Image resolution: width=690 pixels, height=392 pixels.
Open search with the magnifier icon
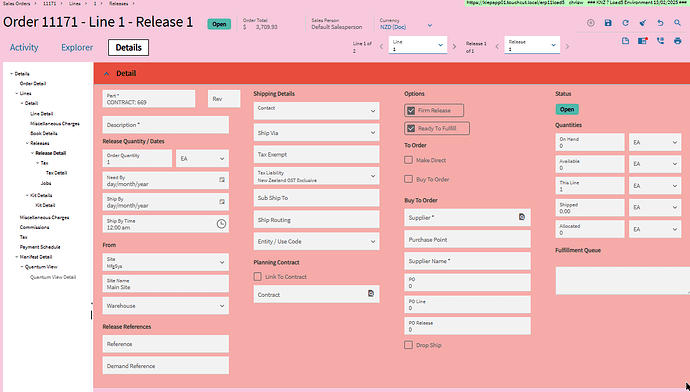tap(677, 23)
